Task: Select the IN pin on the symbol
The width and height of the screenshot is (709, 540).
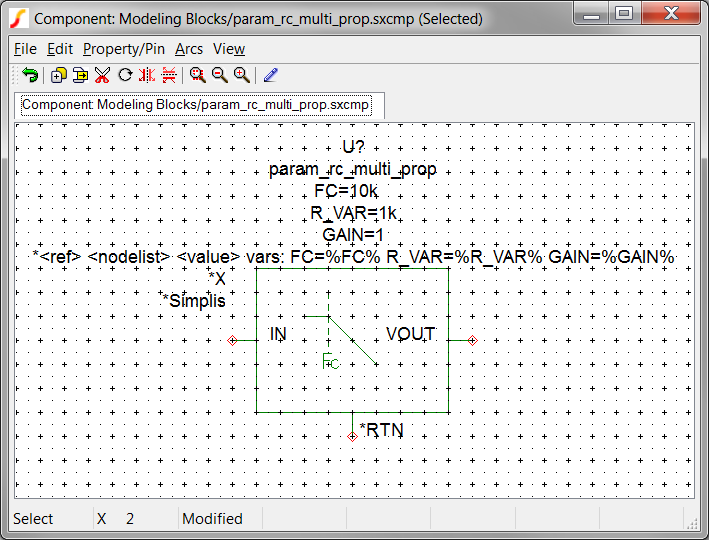Action: [278, 334]
